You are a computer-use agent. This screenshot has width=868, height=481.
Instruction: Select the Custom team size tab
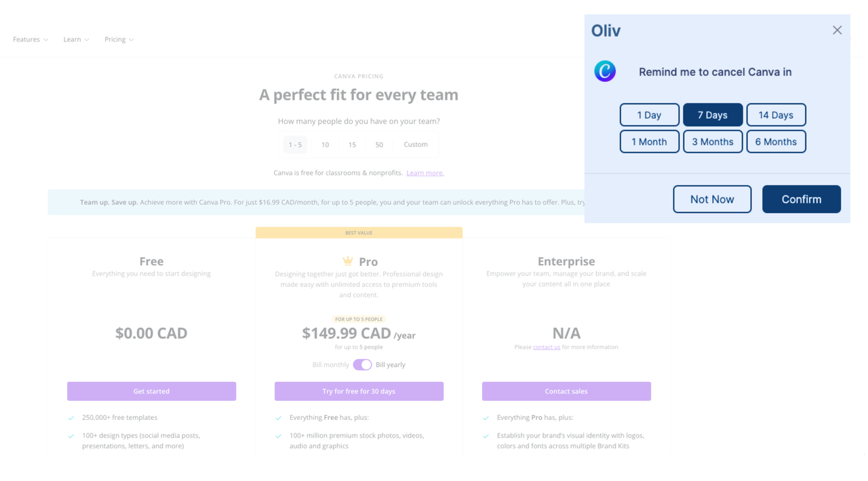416,145
